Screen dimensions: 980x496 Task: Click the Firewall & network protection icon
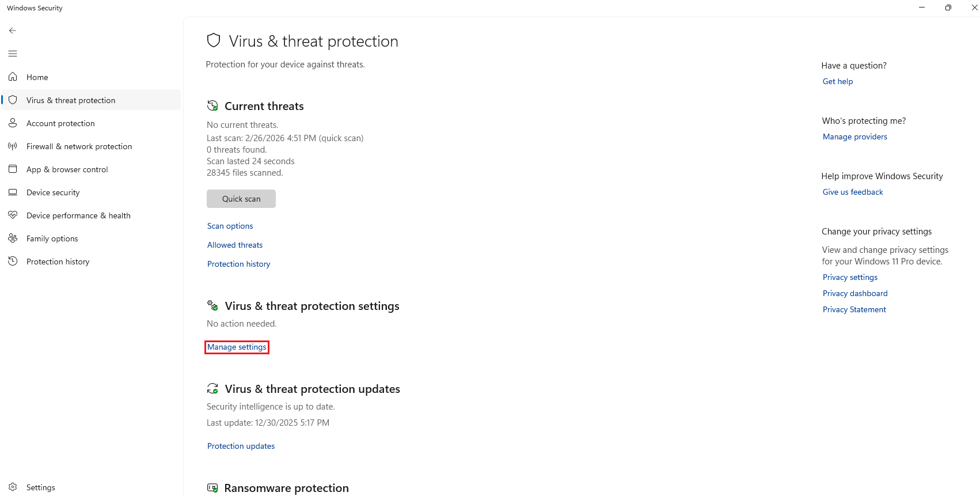click(13, 146)
